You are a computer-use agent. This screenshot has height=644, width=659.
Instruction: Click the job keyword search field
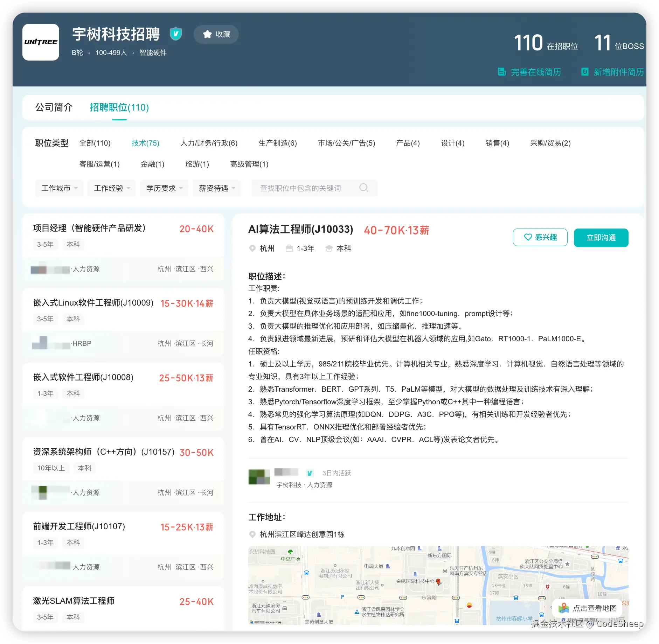point(314,188)
